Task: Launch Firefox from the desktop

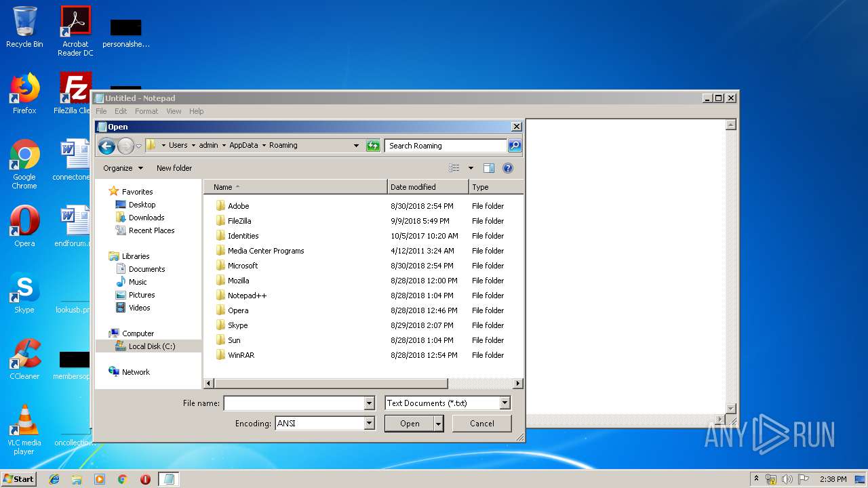Action: pyautogui.click(x=24, y=94)
